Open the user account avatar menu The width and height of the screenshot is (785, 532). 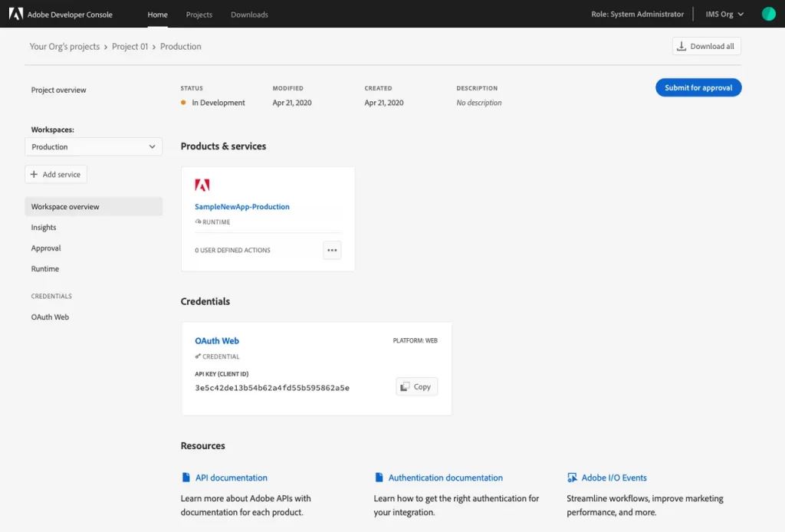tap(769, 13)
